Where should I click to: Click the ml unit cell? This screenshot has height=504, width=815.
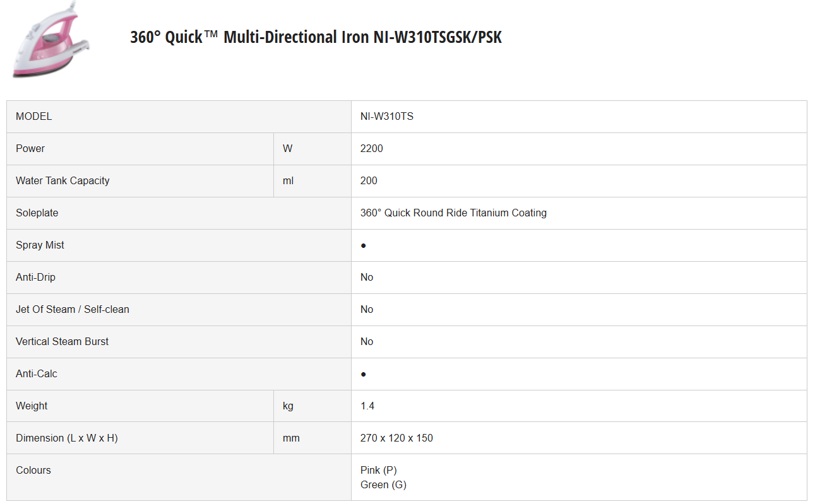point(289,181)
